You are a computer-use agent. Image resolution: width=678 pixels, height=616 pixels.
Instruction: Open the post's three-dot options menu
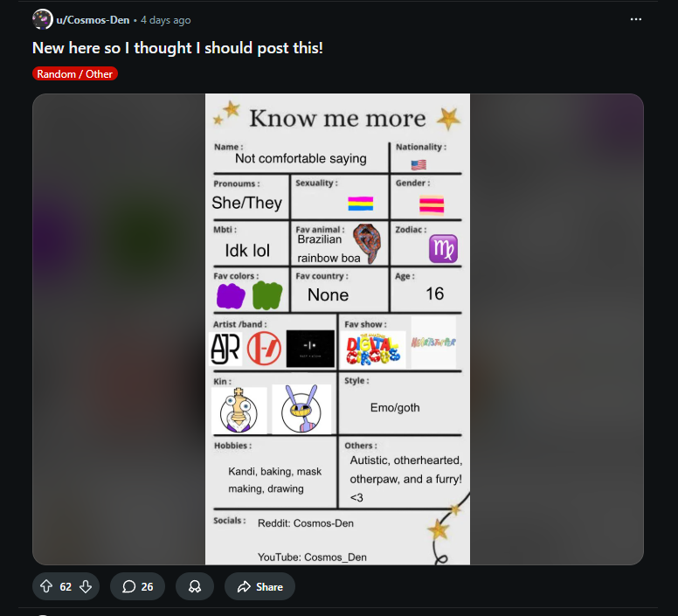tap(636, 19)
